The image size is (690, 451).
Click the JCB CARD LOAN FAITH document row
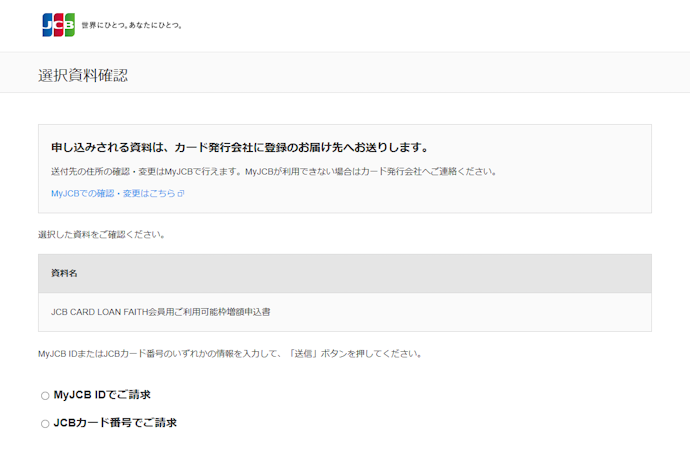[345, 312]
